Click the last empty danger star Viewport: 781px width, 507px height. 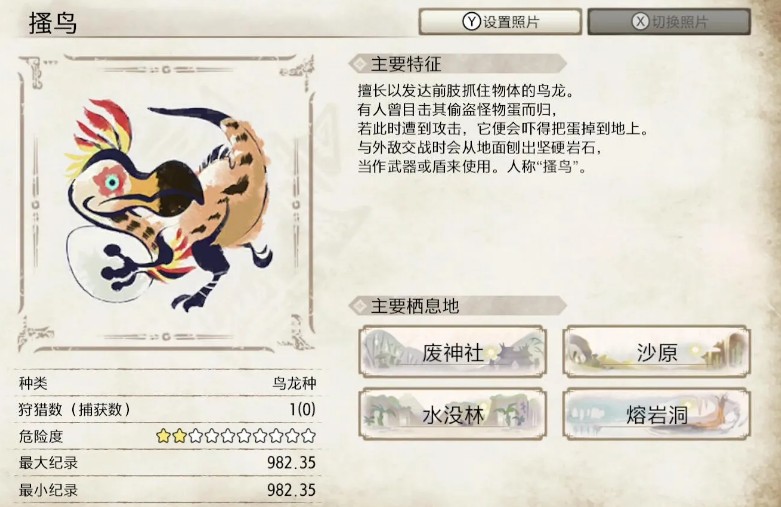(309, 436)
